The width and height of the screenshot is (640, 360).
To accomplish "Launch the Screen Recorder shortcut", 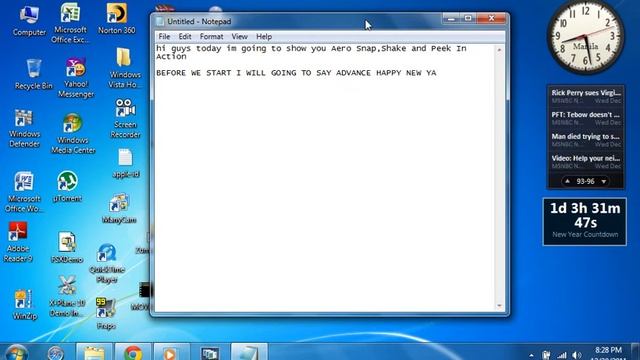I will (125, 118).
